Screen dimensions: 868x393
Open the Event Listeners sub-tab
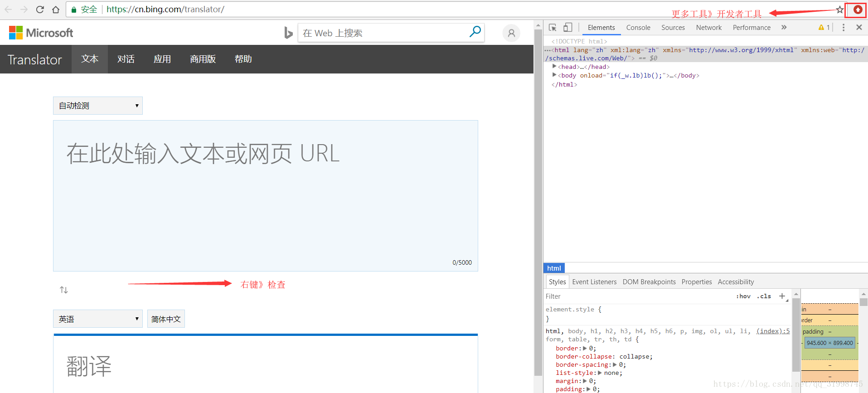point(594,282)
